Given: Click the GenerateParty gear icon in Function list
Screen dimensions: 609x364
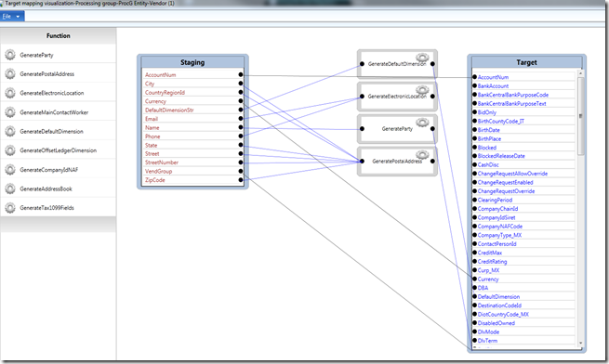Looking at the screenshot, I should [10, 55].
